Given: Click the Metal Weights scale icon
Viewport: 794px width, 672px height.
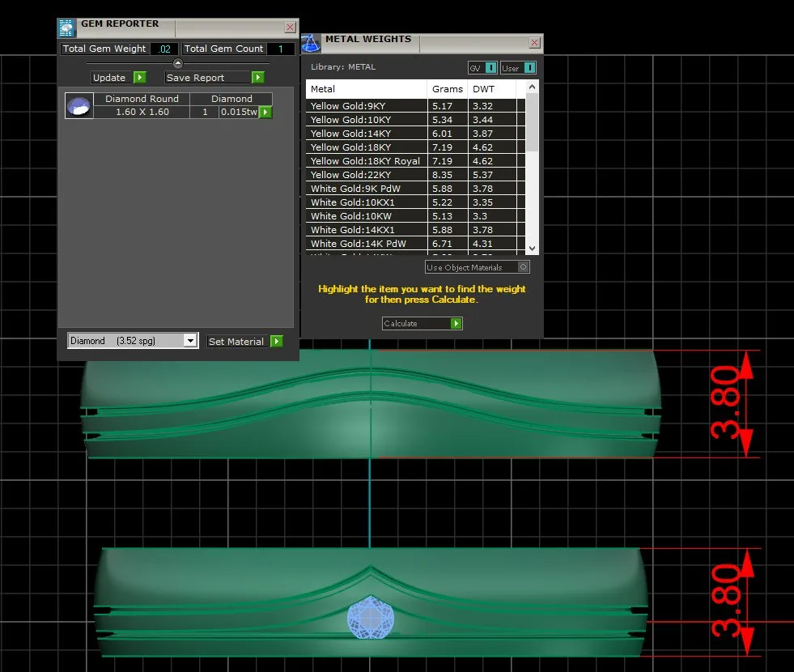Looking at the screenshot, I should tap(311, 43).
